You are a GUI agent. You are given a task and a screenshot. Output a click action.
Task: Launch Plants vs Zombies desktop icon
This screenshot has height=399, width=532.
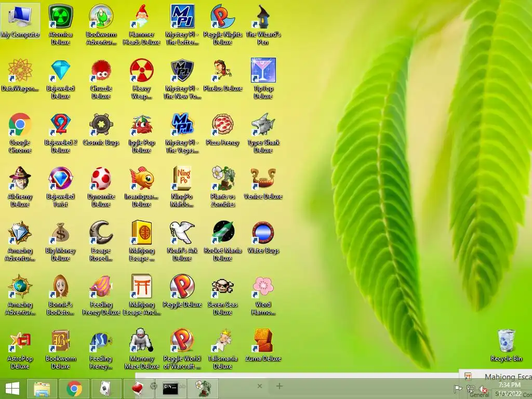pyautogui.click(x=222, y=187)
